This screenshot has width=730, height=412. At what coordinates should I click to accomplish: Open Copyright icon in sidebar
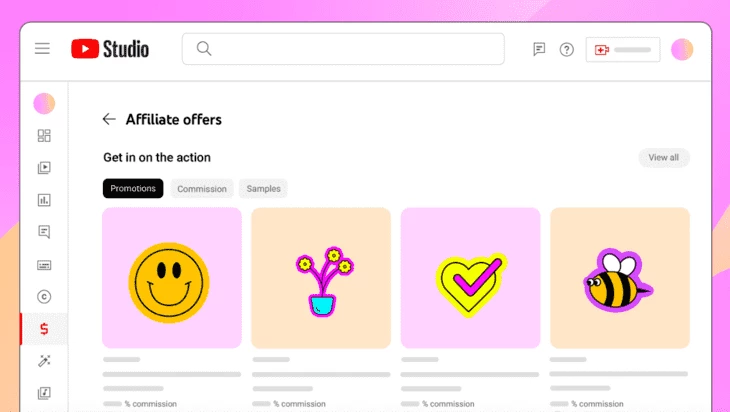coord(44,297)
